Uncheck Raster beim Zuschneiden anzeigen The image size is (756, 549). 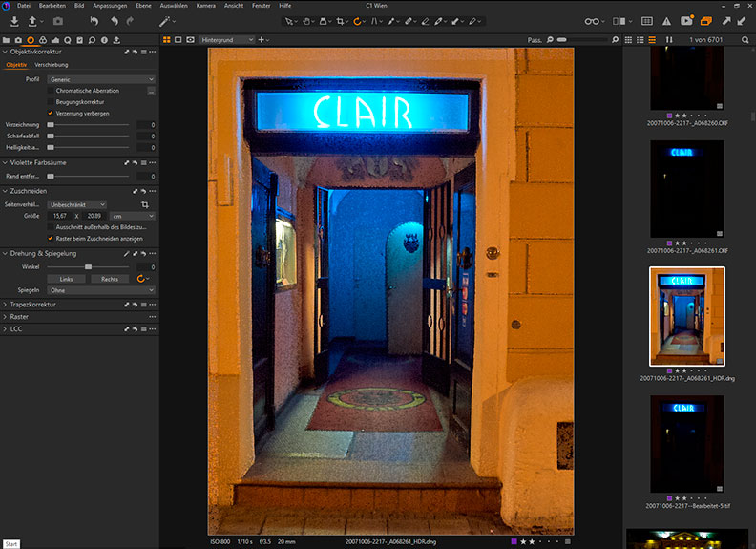[51, 239]
